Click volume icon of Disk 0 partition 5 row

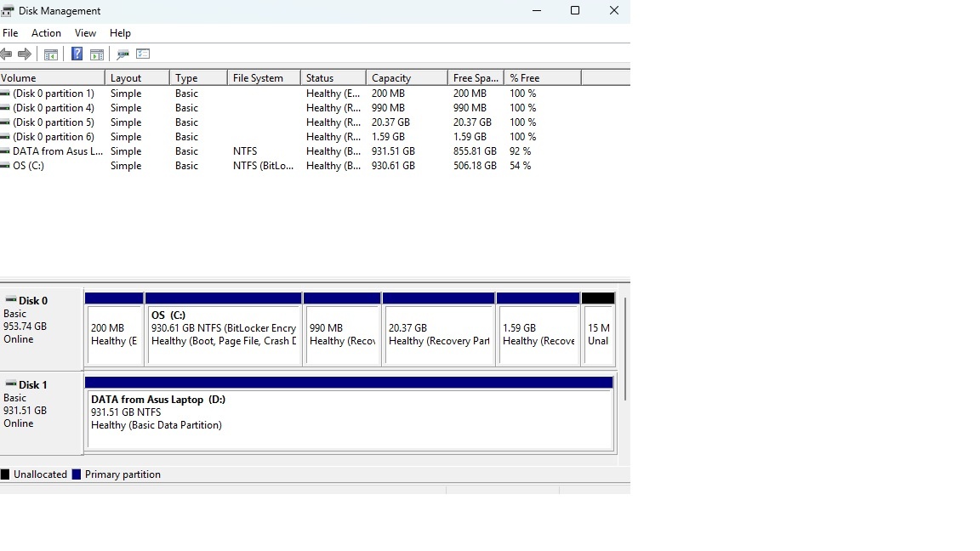click(x=5, y=122)
